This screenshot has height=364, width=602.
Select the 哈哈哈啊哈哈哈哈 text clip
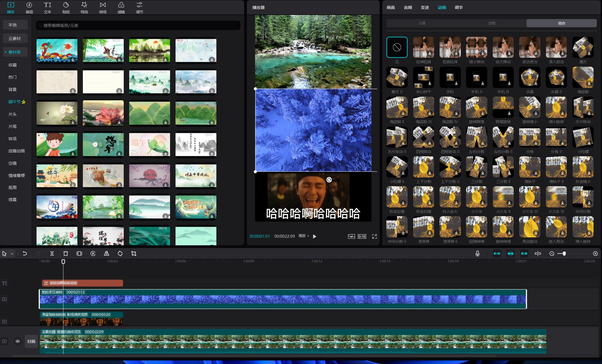pos(83,283)
